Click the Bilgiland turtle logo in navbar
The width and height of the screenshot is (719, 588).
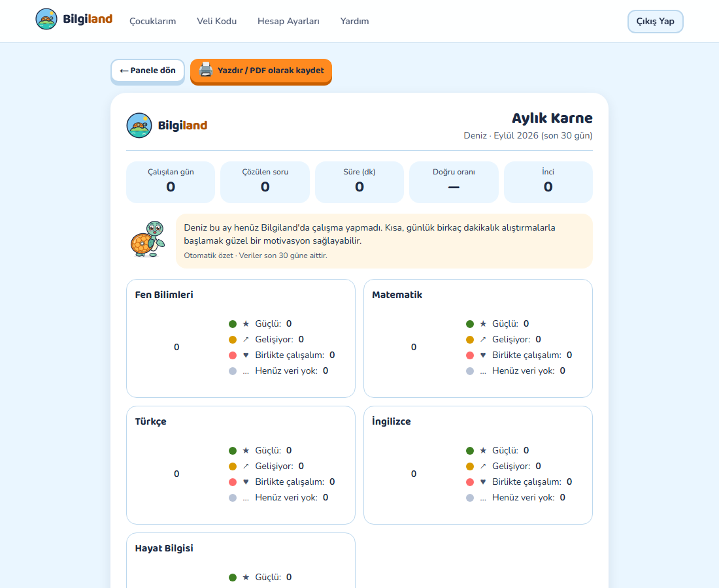(x=46, y=19)
